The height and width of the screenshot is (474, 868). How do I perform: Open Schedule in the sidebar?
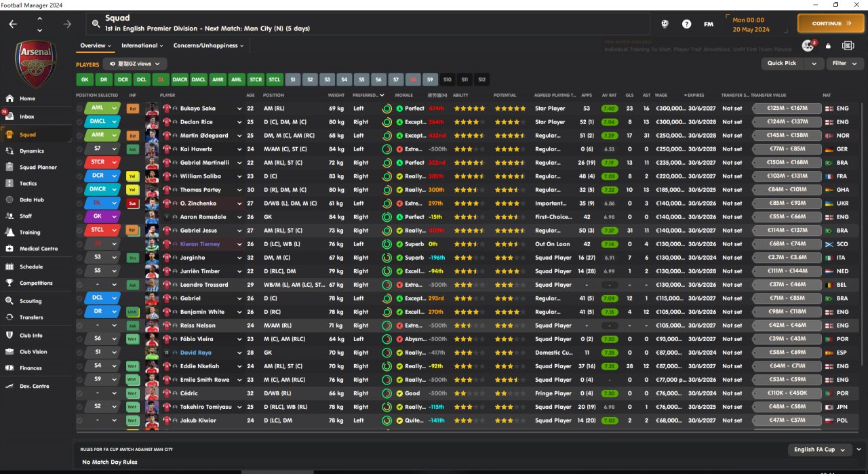pos(31,266)
